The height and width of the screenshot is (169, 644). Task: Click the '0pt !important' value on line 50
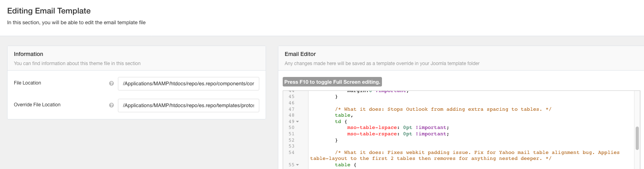point(426,128)
